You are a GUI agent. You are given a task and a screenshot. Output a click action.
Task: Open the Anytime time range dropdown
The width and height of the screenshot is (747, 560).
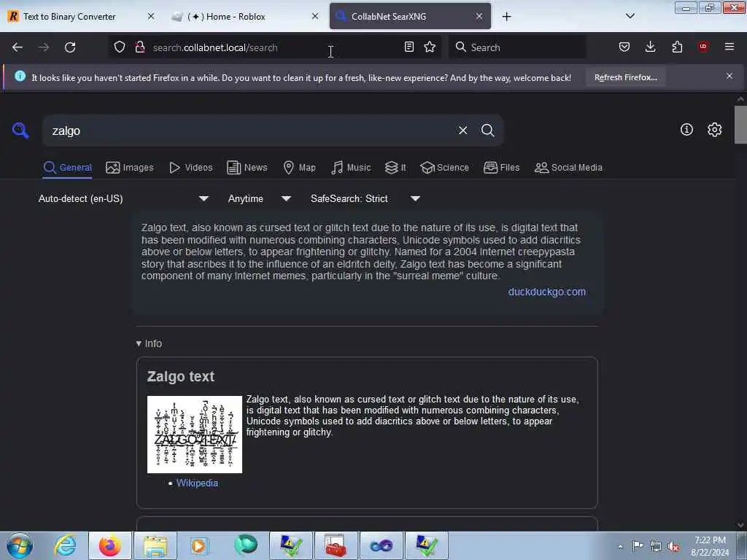click(259, 198)
